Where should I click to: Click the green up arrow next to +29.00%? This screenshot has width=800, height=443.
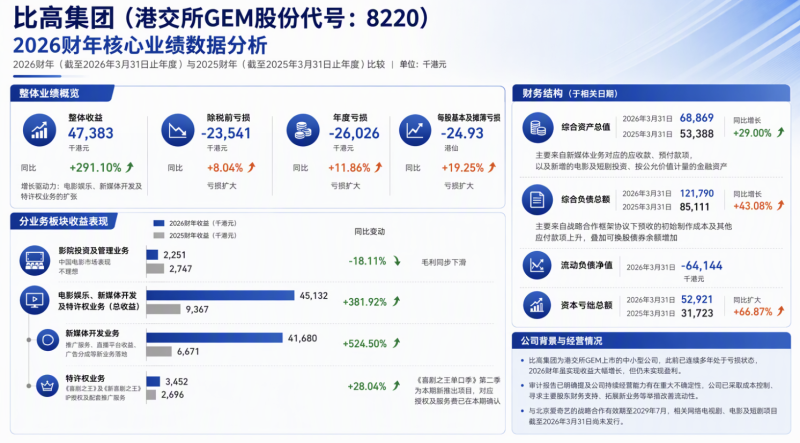[x=780, y=132]
